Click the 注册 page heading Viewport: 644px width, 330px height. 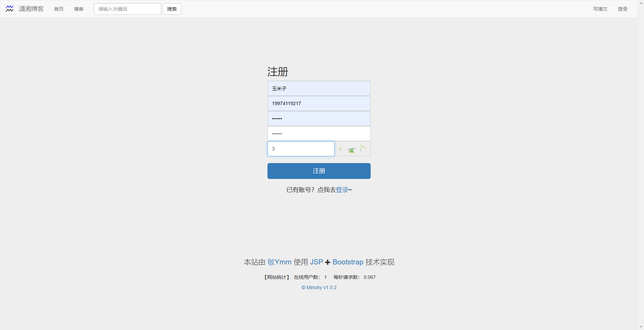tap(278, 72)
